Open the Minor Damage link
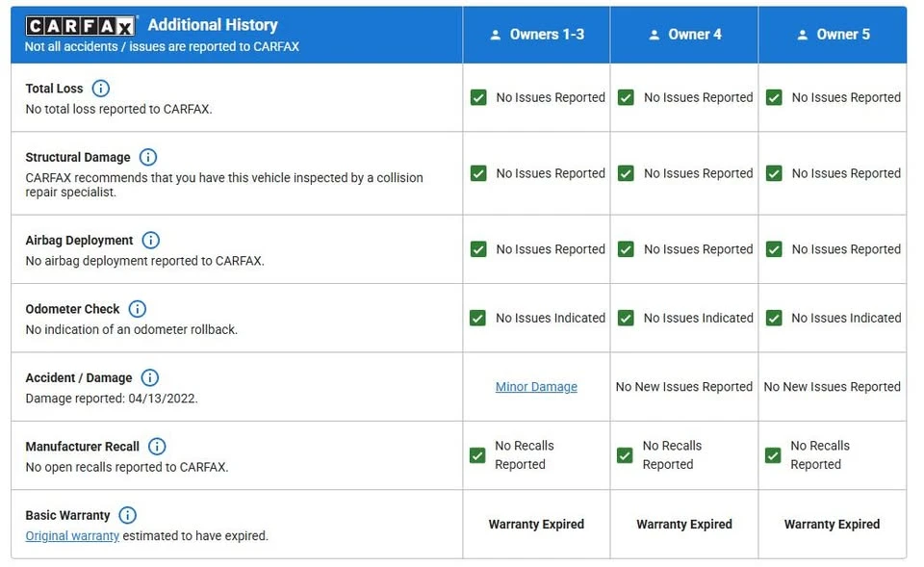The width and height of the screenshot is (924, 567). tap(536, 387)
